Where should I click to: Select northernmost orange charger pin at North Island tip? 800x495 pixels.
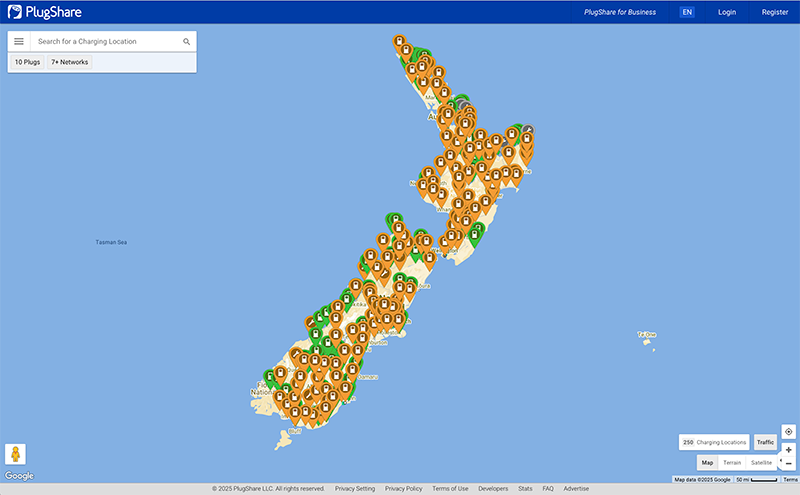(399, 42)
